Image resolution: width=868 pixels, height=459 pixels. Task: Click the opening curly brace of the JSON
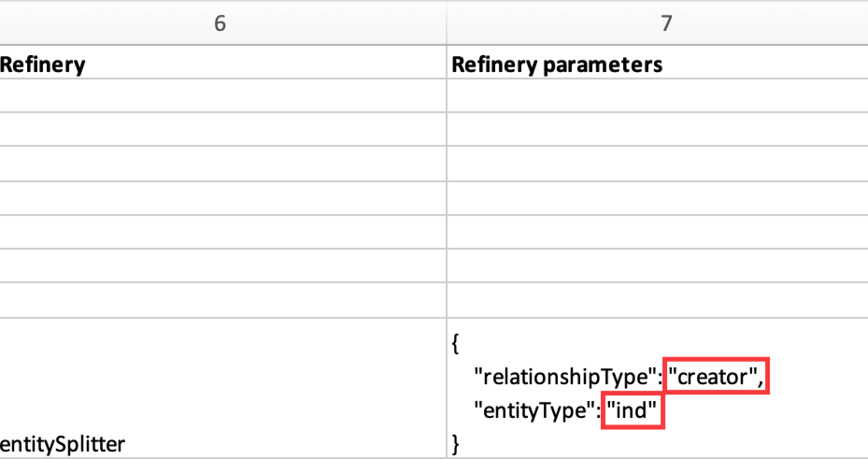pyautogui.click(x=455, y=344)
